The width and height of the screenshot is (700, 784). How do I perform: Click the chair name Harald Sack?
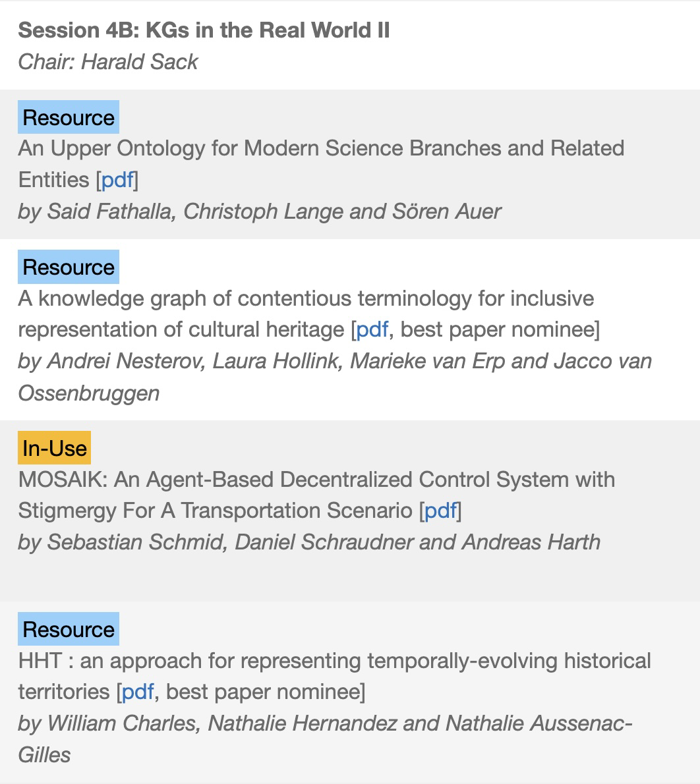140,62
